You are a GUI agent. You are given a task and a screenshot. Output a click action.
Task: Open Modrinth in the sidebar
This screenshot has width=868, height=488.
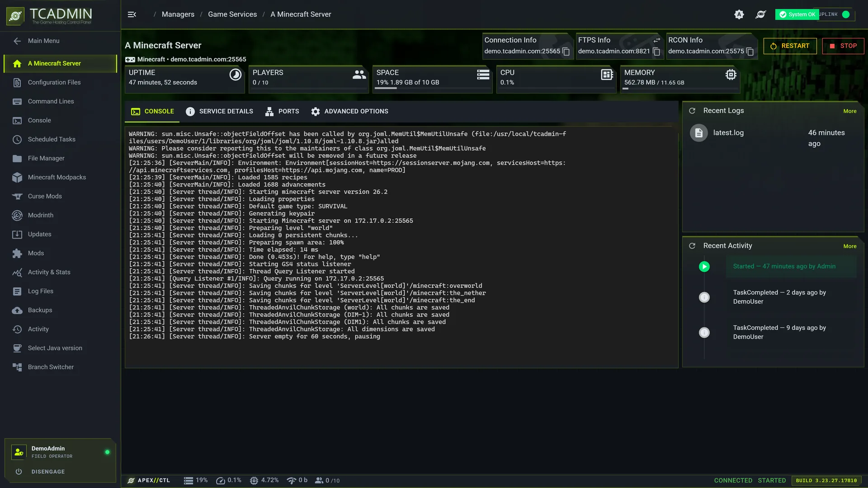click(x=61, y=216)
